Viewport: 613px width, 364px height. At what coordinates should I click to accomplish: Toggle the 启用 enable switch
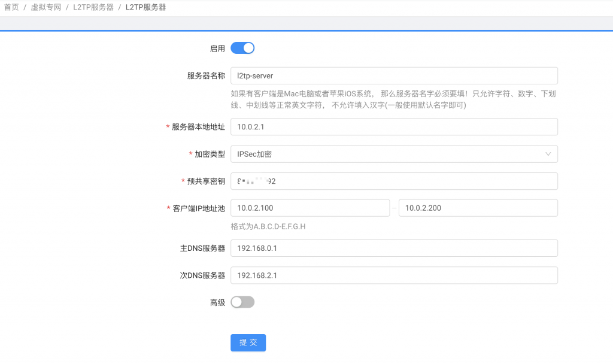point(242,48)
